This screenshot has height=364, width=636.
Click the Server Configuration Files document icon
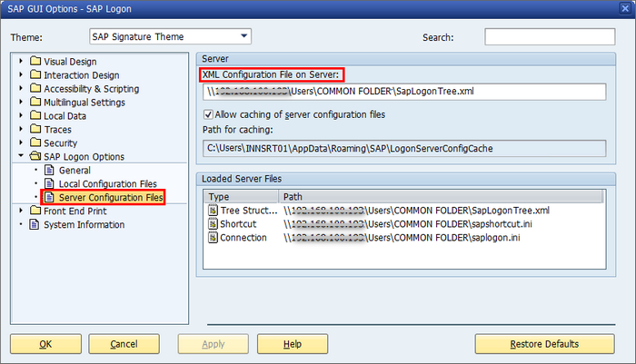point(49,197)
